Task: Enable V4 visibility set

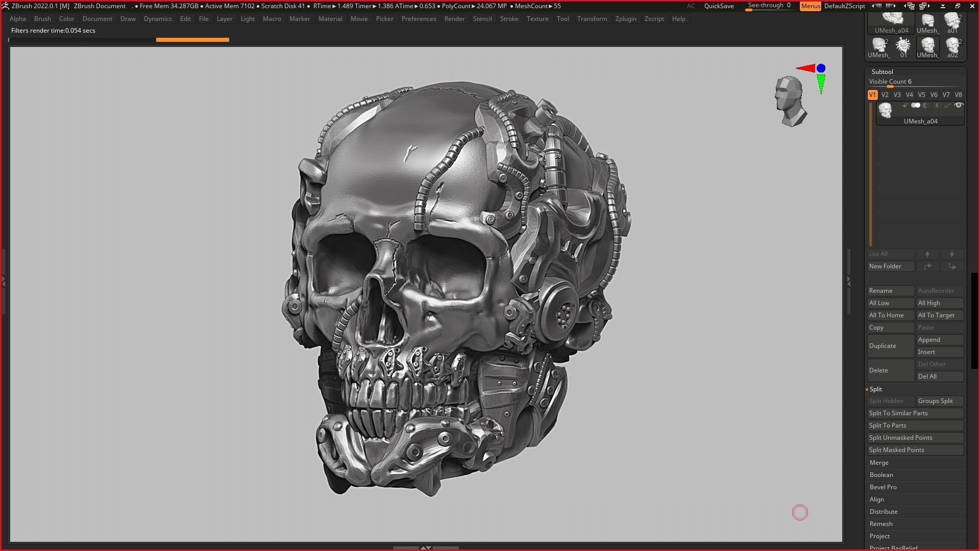Action: 909,95
